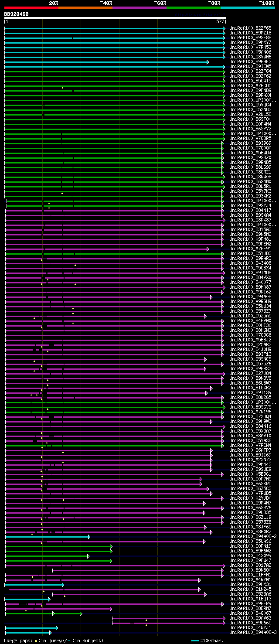Select label UniRef100_B9SGV5
The width and height of the screenshot is (279, 644).
point(250,407)
